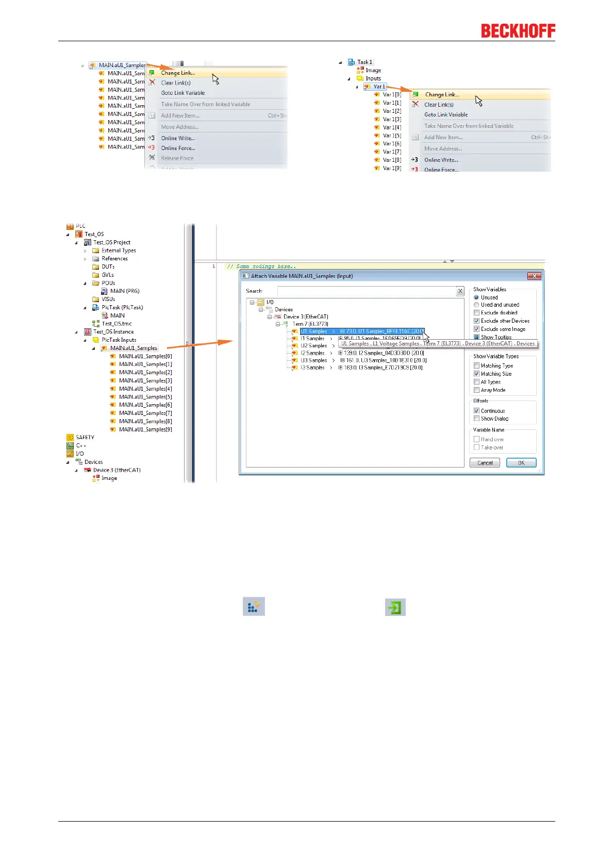
Task: Collapse the Test_OS Project node
Action: point(76,242)
